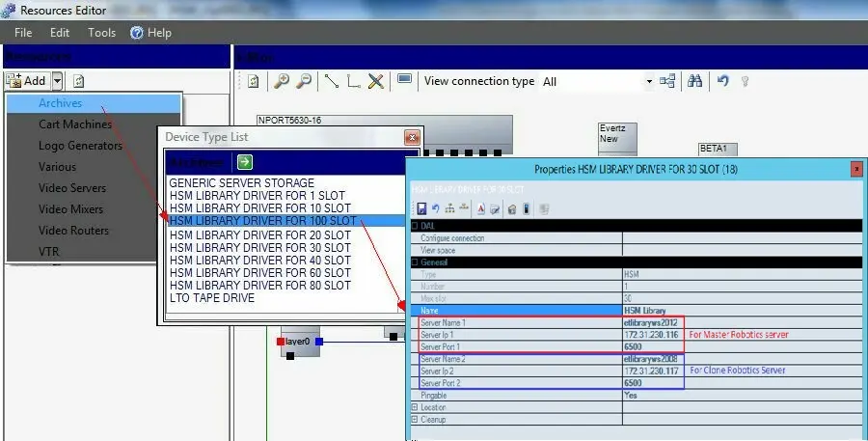Select the straight line connection tool
Screen dimensions: 868x441
point(331,82)
